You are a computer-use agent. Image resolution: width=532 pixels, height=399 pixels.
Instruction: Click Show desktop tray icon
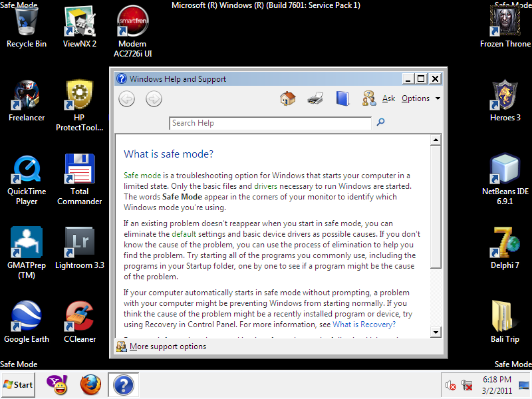click(x=524, y=385)
